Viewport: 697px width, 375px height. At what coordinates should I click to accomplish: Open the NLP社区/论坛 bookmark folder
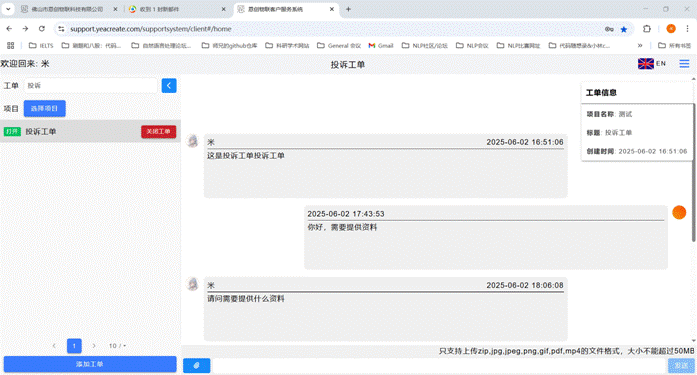425,45
